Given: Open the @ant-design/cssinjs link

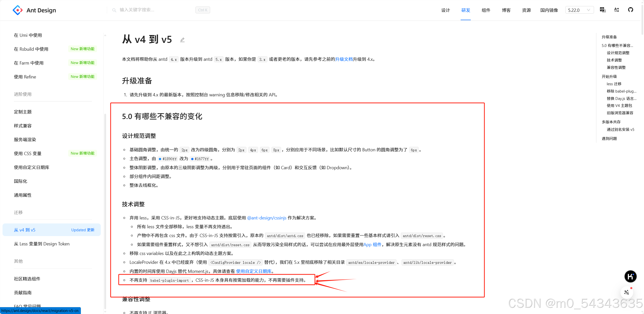Looking at the screenshot, I should tap(267, 218).
